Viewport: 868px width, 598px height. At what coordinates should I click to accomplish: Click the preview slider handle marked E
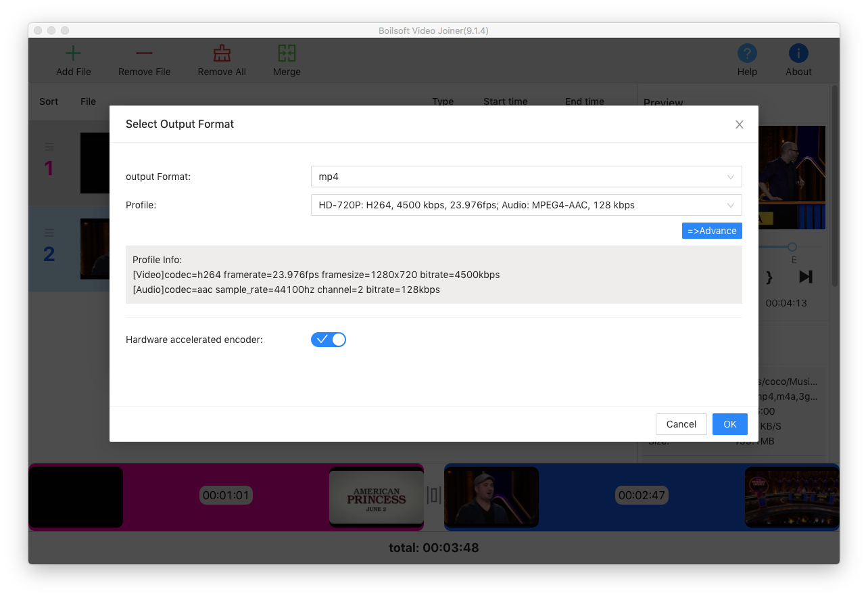pos(792,247)
